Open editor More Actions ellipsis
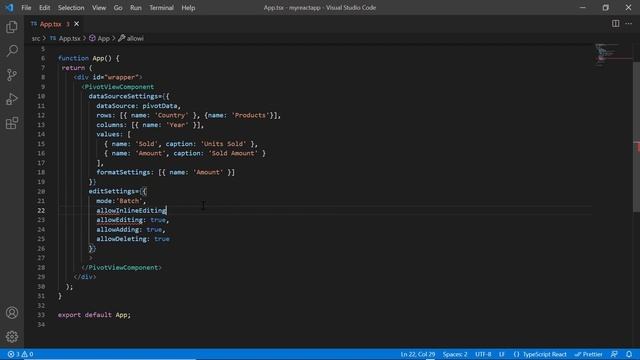Screen dimensions: 640x360 point(629,24)
